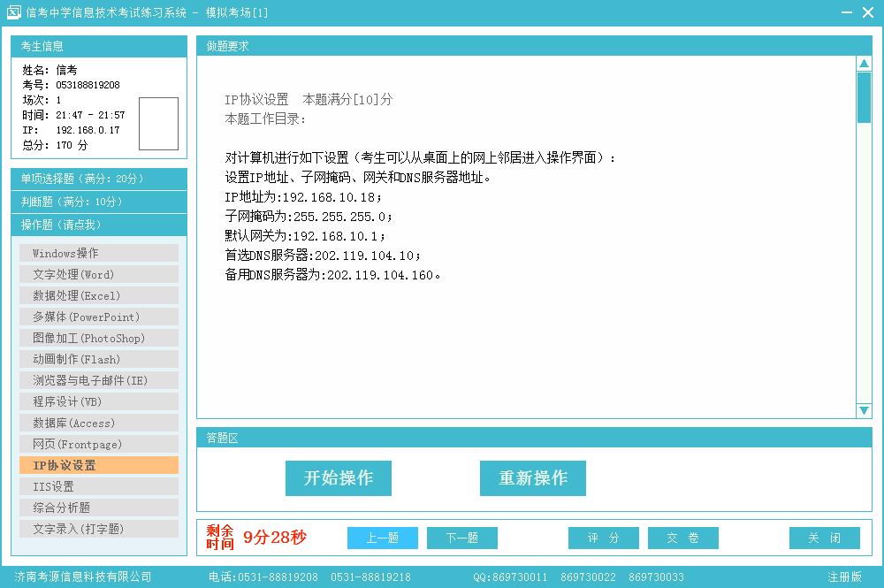This screenshot has width=884, height=588.
Task: Open the 多媒体(PowerPoint) exercise
Action: coord(98,317)
